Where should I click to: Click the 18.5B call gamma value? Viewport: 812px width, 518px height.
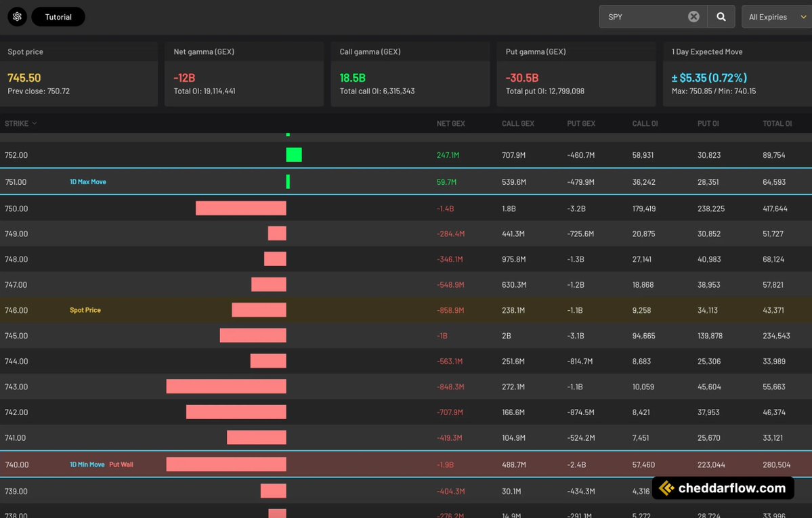click(353, 78)
